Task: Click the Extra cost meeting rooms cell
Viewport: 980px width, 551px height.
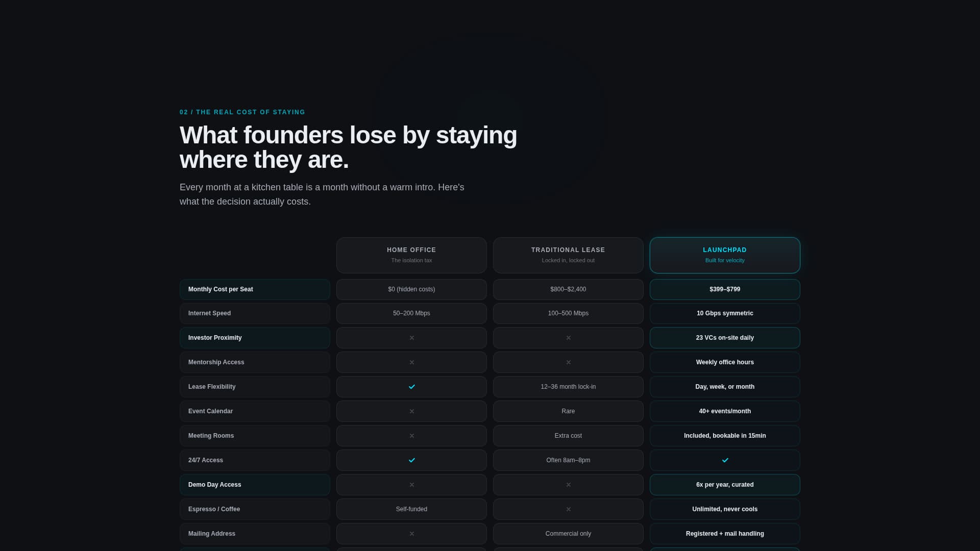Action: (568, 436)
